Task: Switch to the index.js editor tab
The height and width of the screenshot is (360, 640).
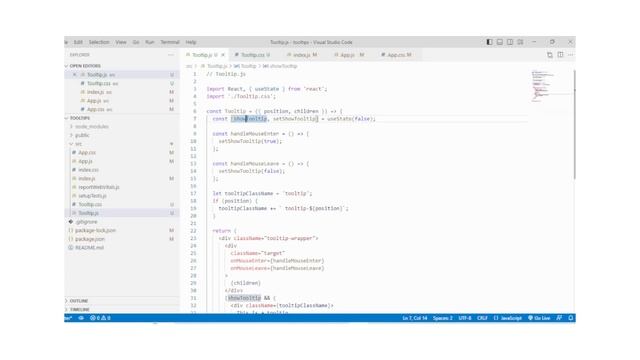Action: point(302,55)
